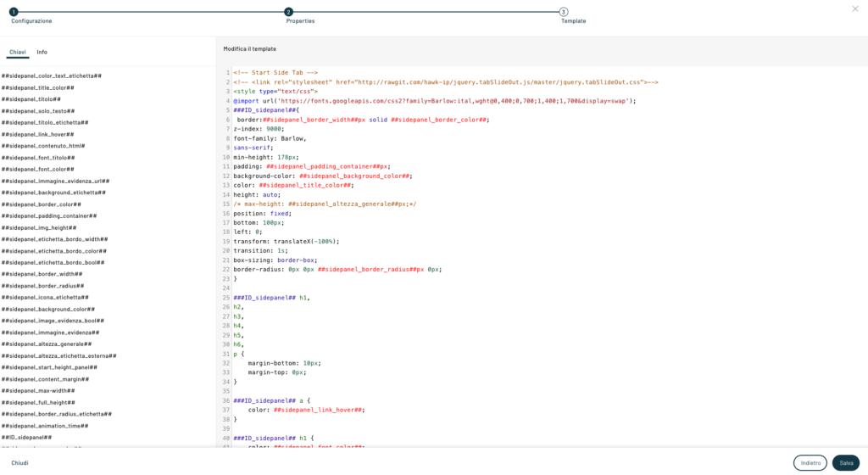The height and width of the screenshot is (475, 868).
Task: Select key ##sidepanel_color_text_etichetta##
Action: point(52,75)
